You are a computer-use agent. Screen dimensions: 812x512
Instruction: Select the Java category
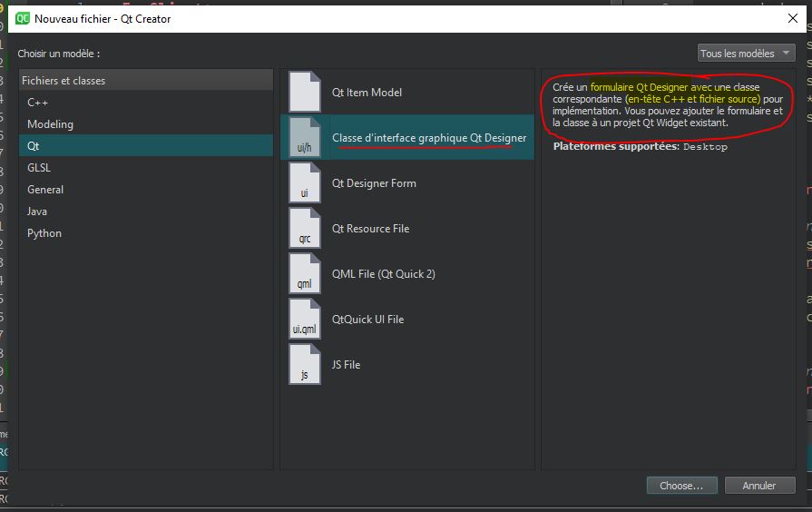click(x=146, y=212)
